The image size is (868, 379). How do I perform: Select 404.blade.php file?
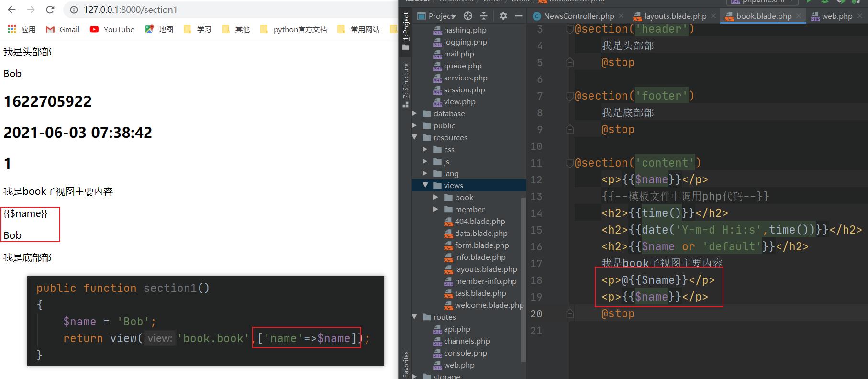tap(474, 221)
